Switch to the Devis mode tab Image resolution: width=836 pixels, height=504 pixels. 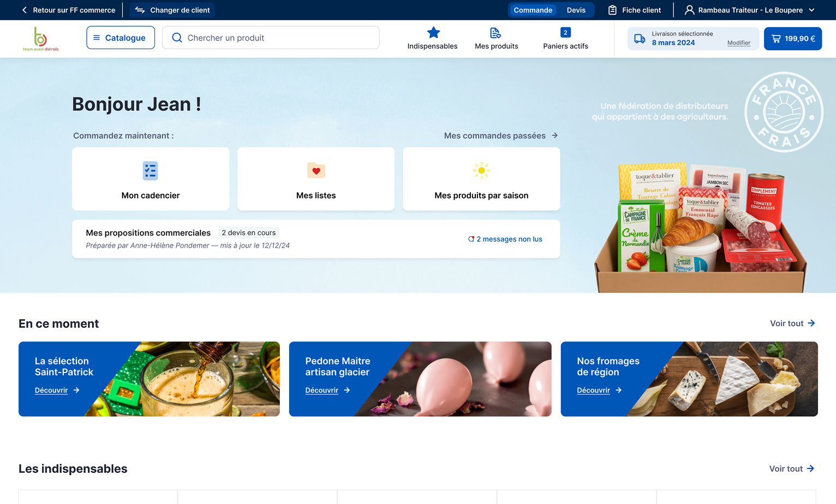tap(576, 10)
